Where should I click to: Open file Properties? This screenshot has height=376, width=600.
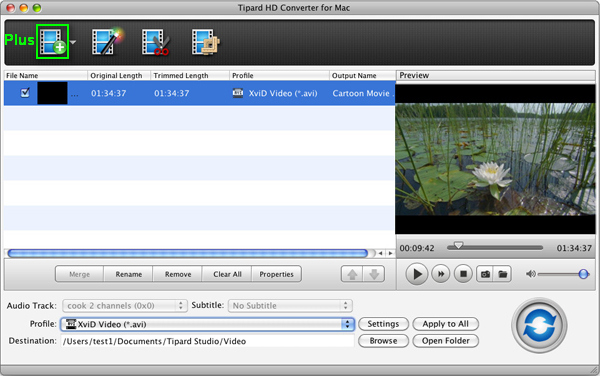pos(276,274)
